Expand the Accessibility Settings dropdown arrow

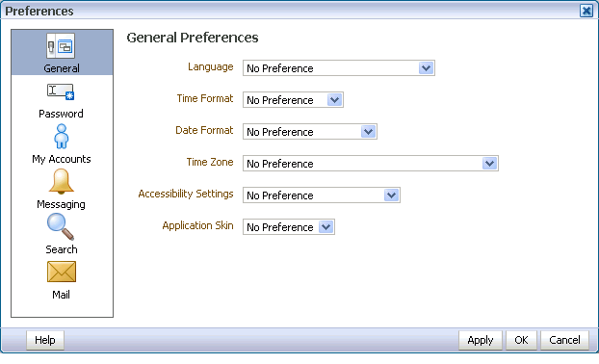[x=391, y=195]
